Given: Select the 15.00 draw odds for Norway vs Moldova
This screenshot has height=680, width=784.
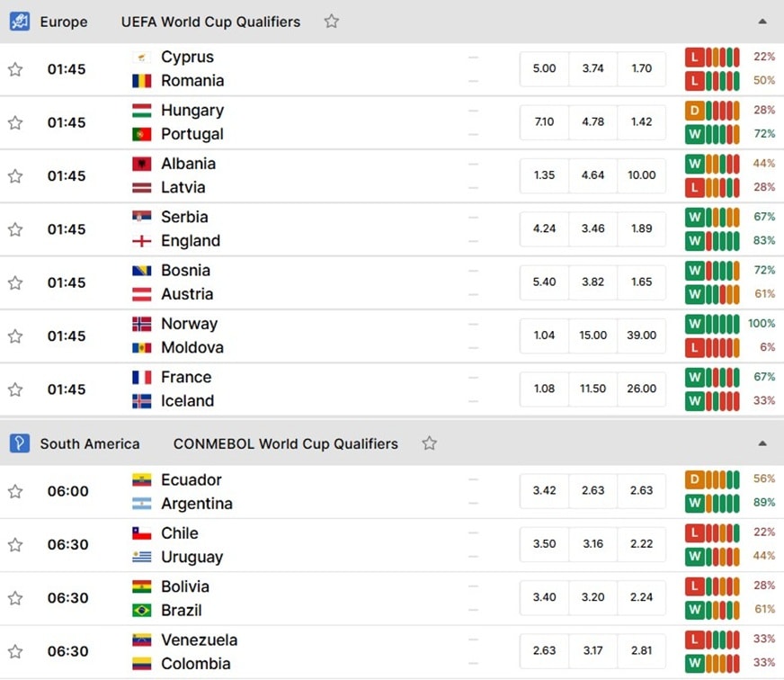Looking at the screenshot, I should click(593, 336).
